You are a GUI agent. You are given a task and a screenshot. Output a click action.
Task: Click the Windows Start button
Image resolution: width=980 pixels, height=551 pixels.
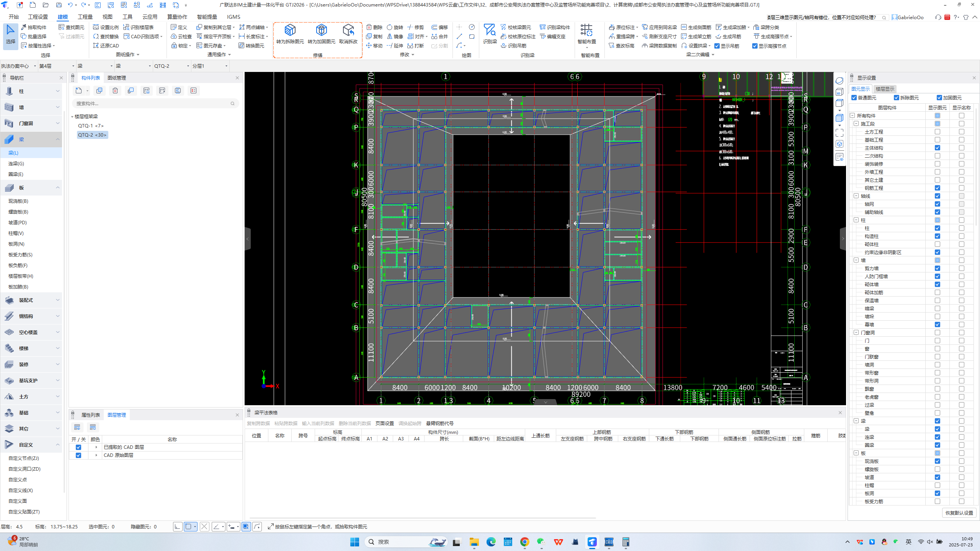coord(354,542)
